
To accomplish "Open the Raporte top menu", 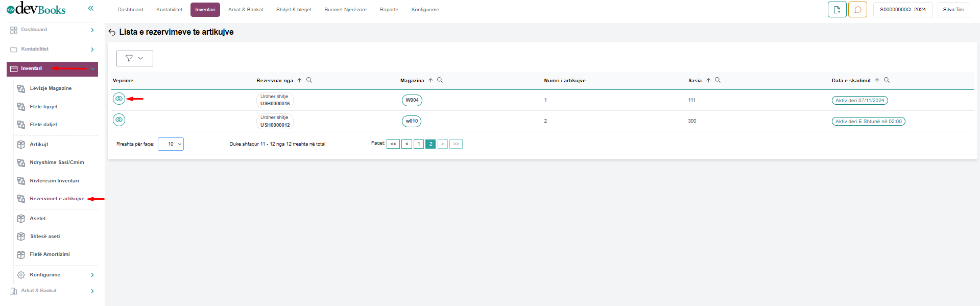I will [389, 10].
